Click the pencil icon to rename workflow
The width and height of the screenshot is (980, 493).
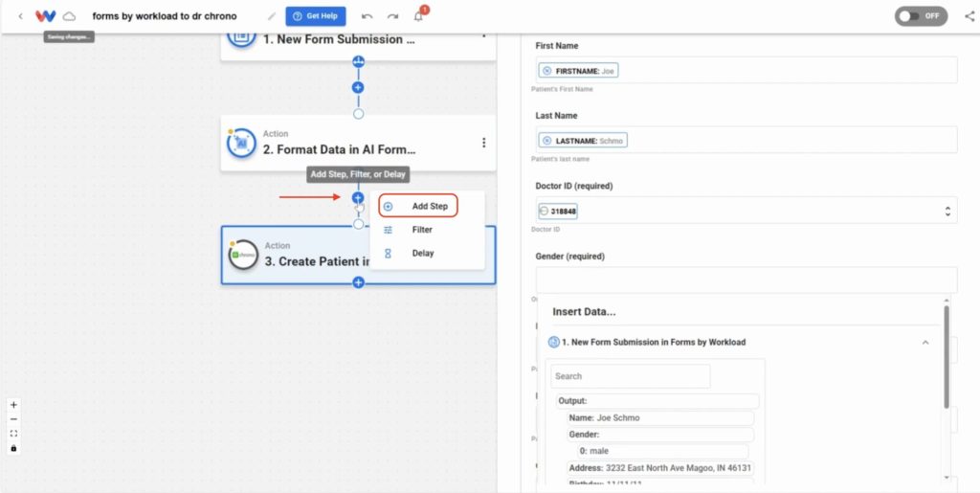pyautogui.click(x=271, y=16)
